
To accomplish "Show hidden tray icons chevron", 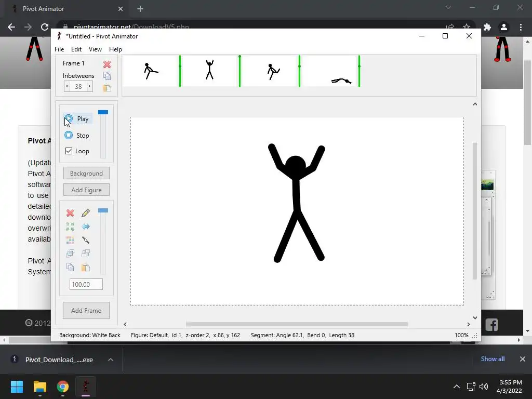I will pos(457,387).
